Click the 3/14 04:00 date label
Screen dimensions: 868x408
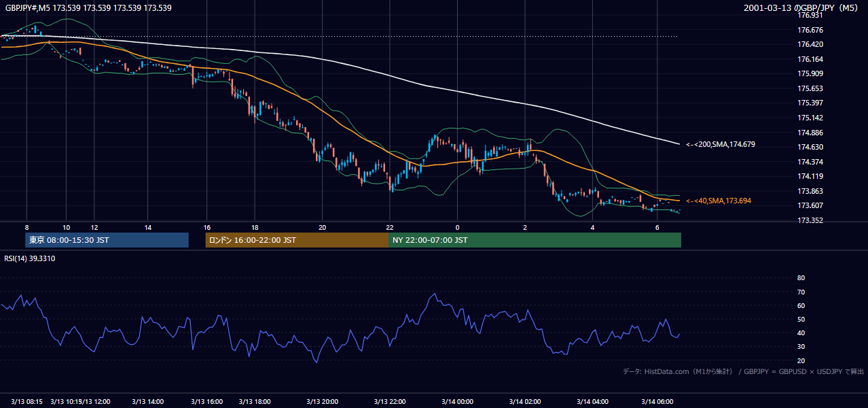pos(592,401)
